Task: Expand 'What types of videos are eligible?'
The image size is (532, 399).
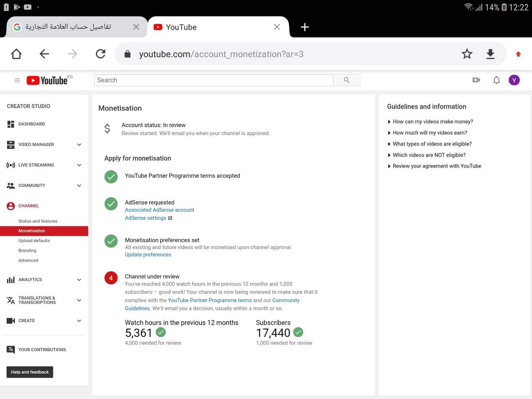Action: 430,144
